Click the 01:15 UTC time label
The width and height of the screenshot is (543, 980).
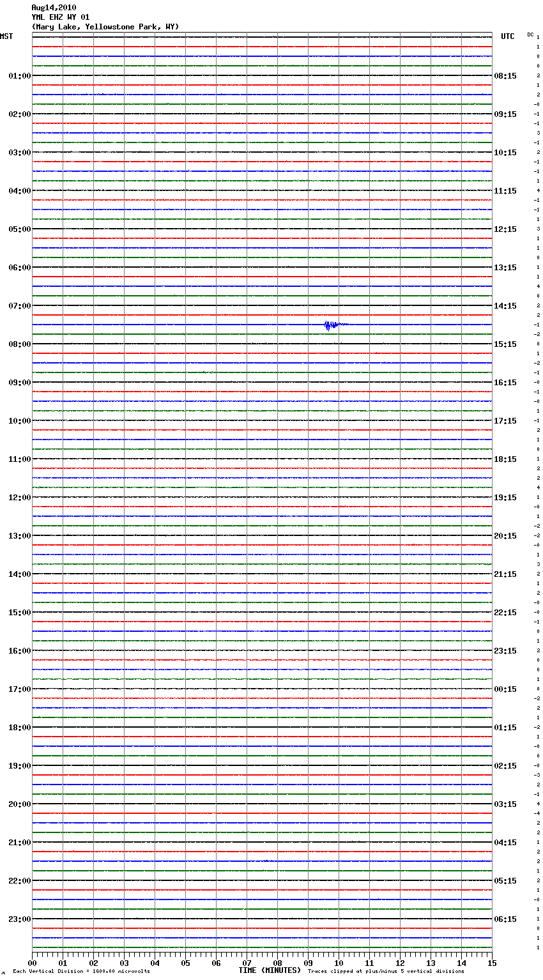pyautogui.click(x=505, y=728)
